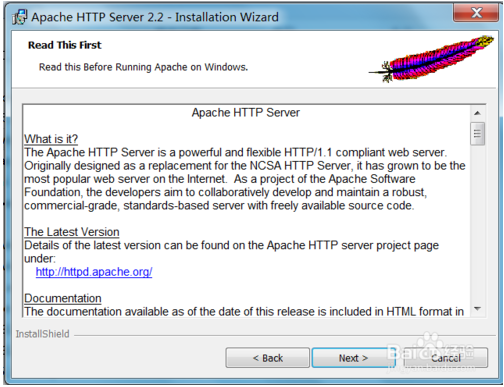Screen dimensions: 504x387
Task: Click 'The Latest Version' heading
Action: [72, 232]
